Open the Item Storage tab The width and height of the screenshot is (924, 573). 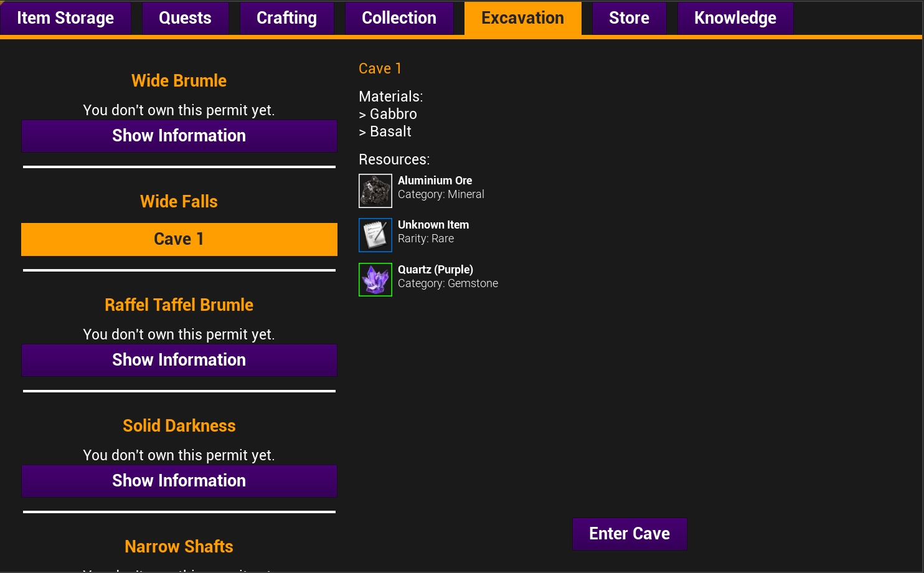65,18
